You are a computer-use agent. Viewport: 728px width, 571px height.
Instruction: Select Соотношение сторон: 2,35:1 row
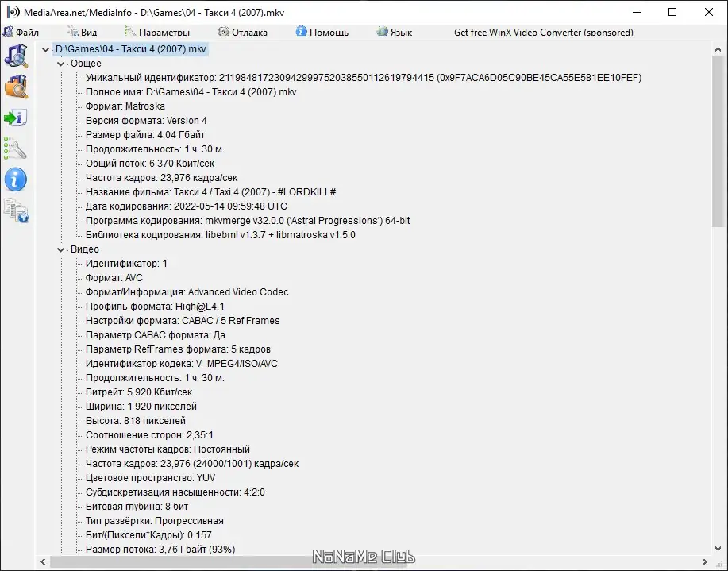[x=149, y=435]
